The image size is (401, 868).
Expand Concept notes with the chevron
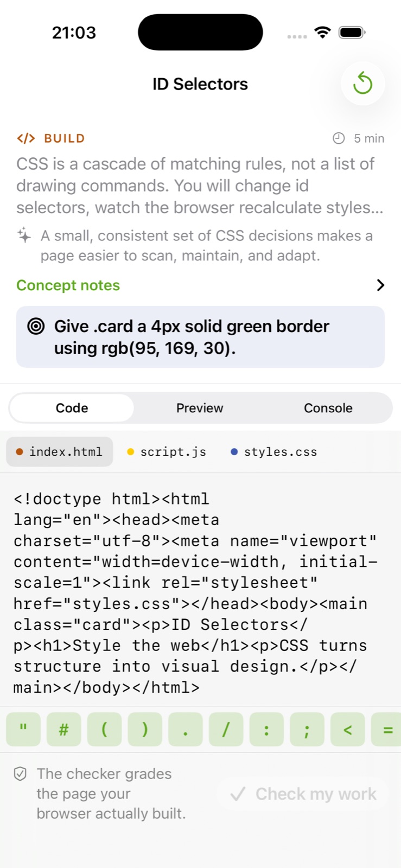[x=380, y=285]
